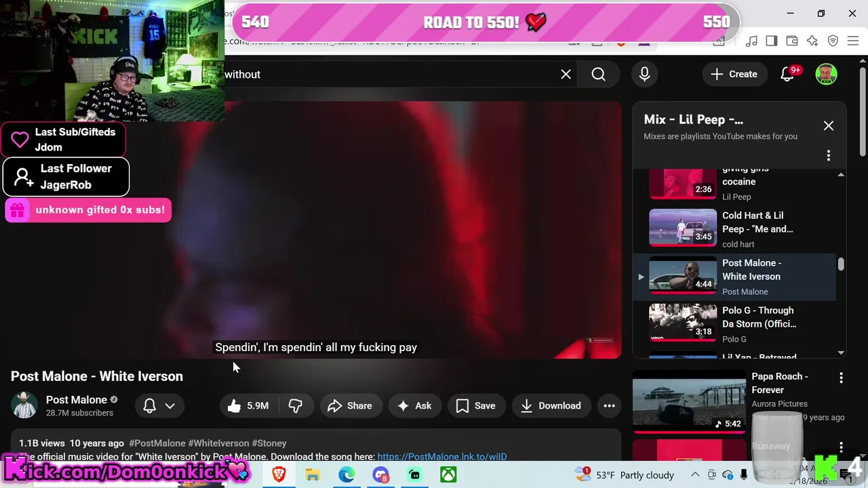
Task: Open more actions ellipsis below video
Action: click(609, 405)
